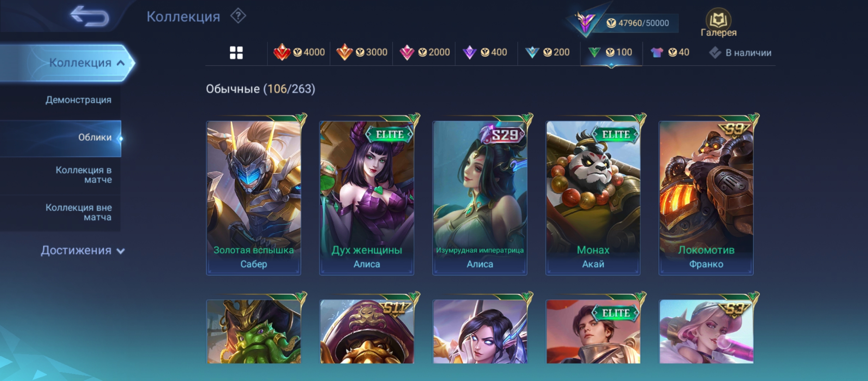Collapse the Коллекция sidebar section
The width and height of the screenshot is (868, 381).
67,63
